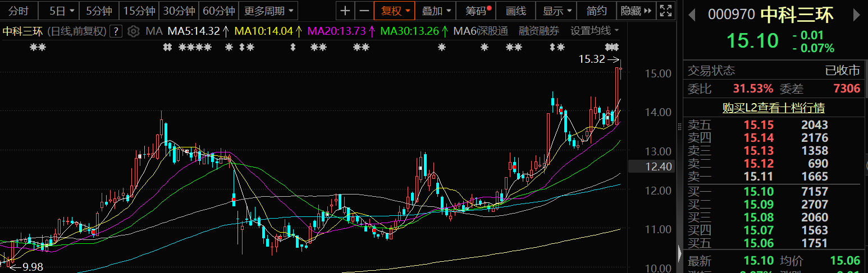Click the plus zoom-in chart button
Image resolution: width=868 pixels, height=273 pixels.
[345, 11]
